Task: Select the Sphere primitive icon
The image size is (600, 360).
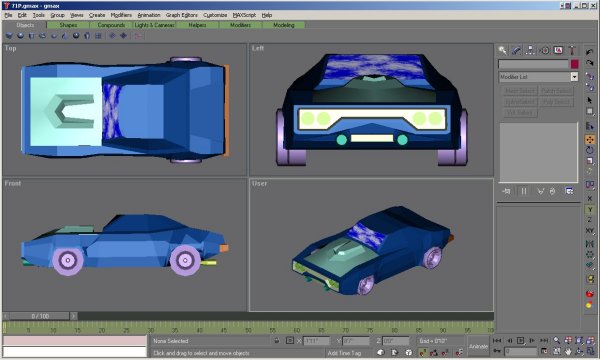Action: (x=20, y=36)
